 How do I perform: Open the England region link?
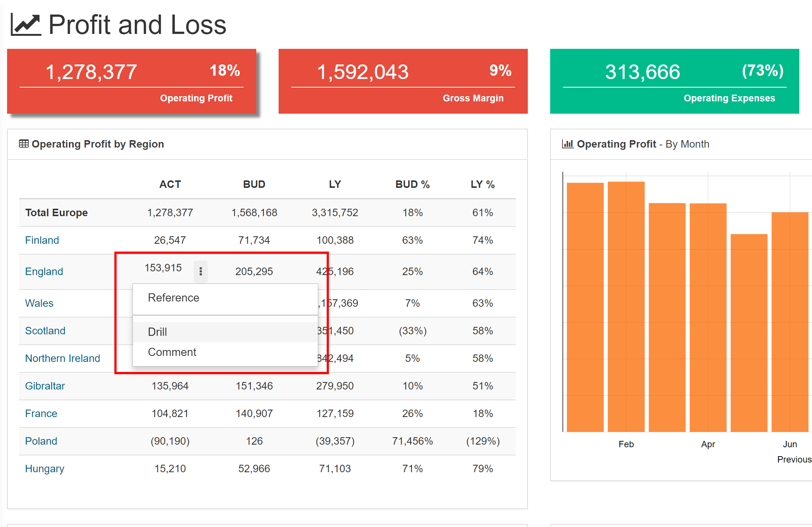pos(44,271)
